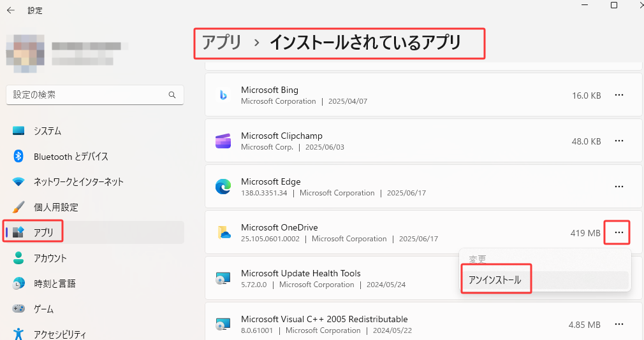The height and width of the screenshot is (340, 644).
Task: Select the Microsoft Bing app name
Action: coord(270,90)
